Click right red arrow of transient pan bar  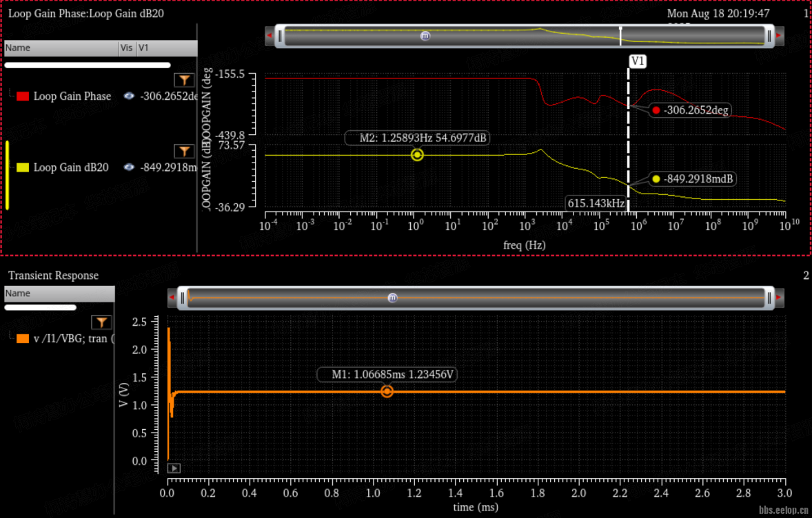tap(778, 298)
